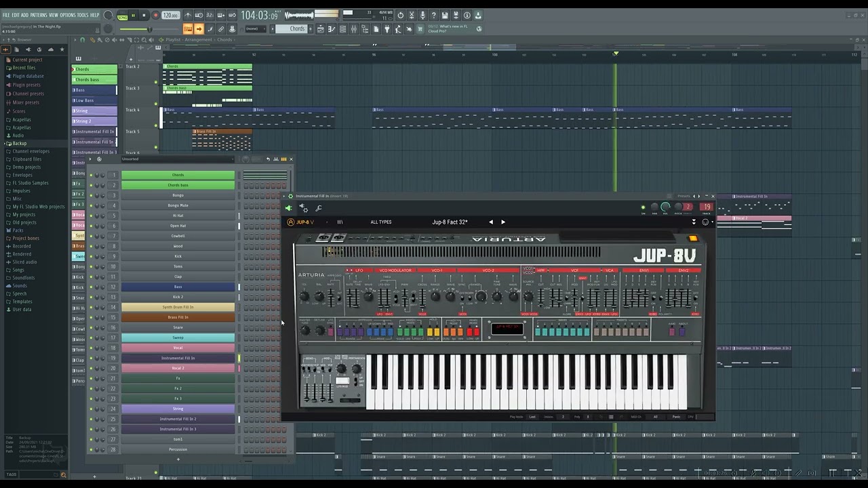Open the PATTERNS menu
The width and height of the screenshot is (868, 488).
pyautogui.click(x=39, y=15)
